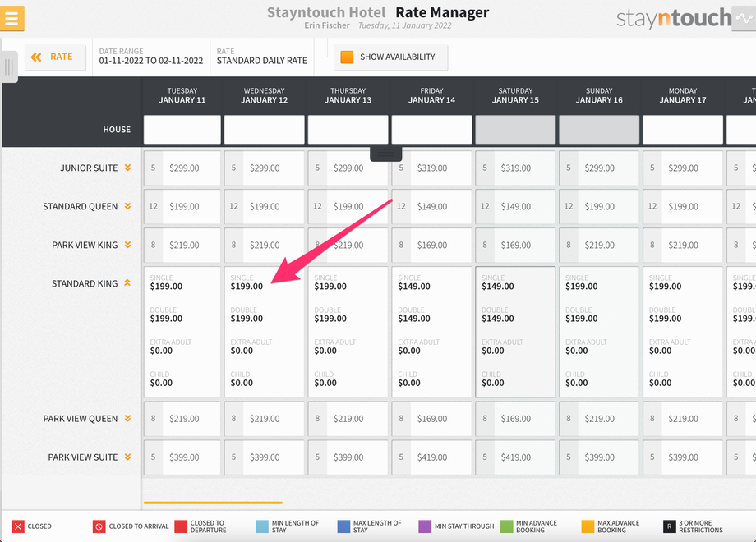Click the Min Advance Booking green swatch
Viewport: 756px width, 542px height.
coord(507,526)
